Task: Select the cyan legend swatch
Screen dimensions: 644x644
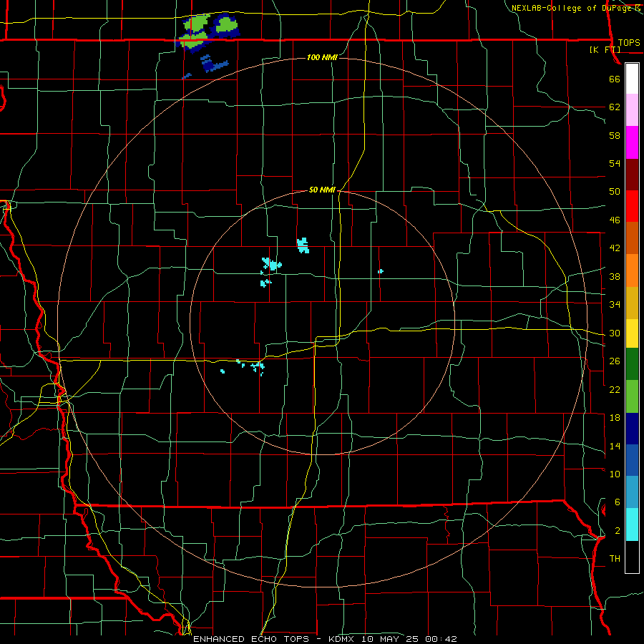Action: click(x=632, y=525)
